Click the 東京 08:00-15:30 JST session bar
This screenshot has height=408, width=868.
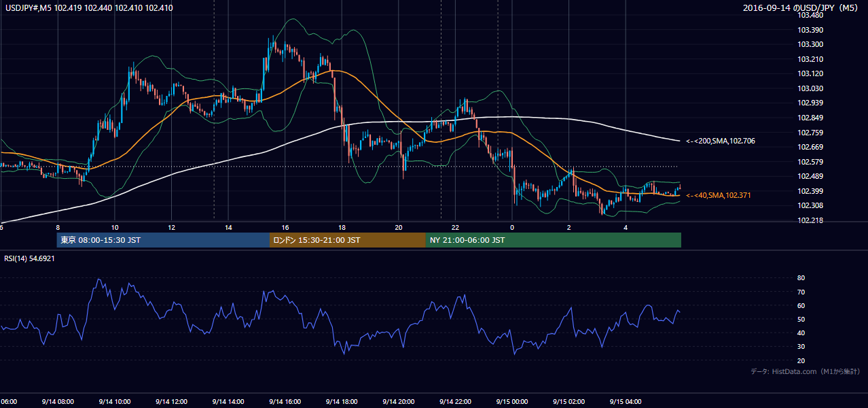163,240
